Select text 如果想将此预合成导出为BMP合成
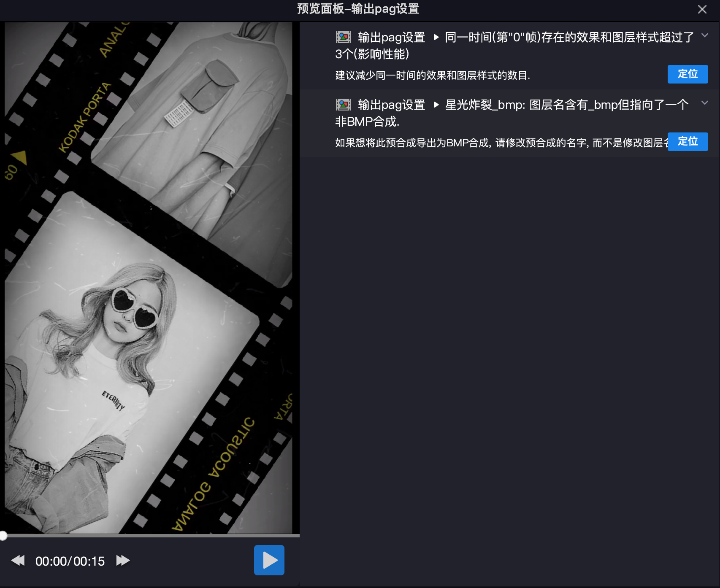Screen dimensions: 720x588 coord(412,143)
